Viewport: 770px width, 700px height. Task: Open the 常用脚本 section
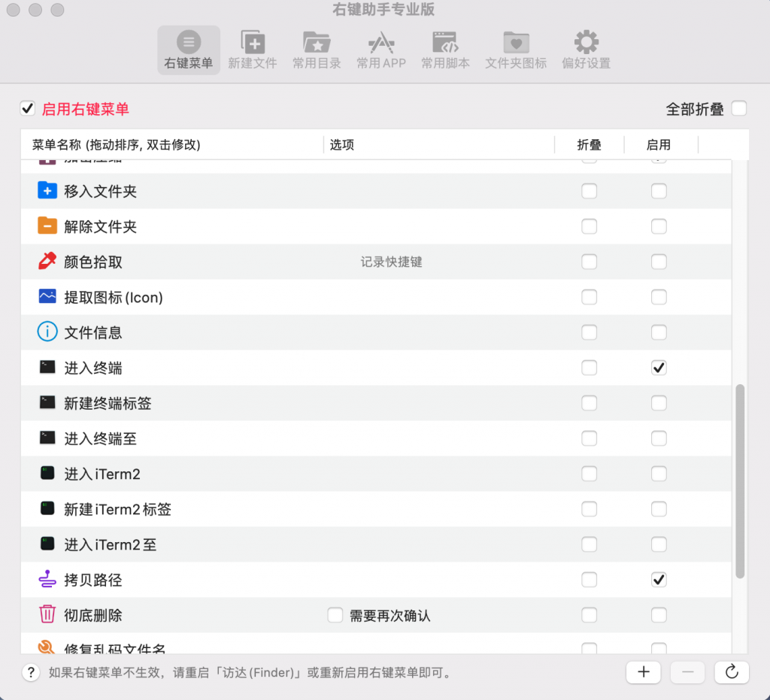[445, 47]
